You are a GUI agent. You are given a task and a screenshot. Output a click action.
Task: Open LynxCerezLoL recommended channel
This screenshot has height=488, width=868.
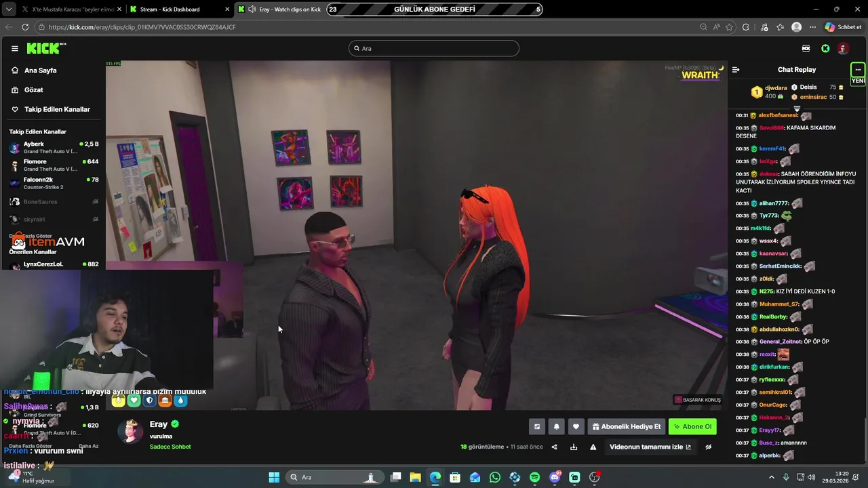(53, 264)
